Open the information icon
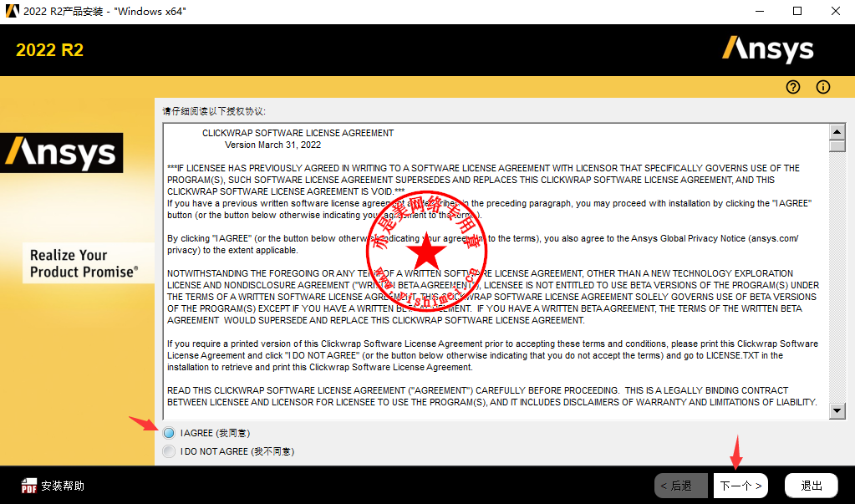The image size is (855, 504). pyautogui.click(x=823, y=87)
